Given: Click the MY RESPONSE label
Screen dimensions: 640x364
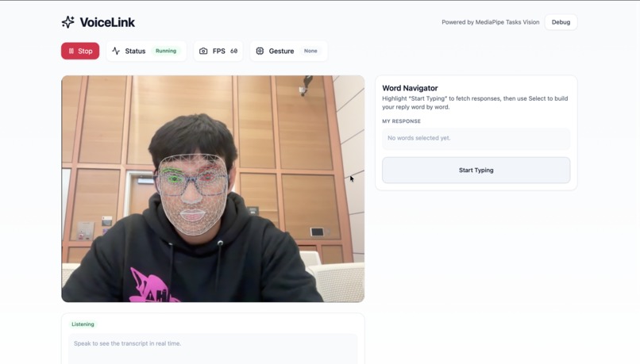Looking at the screenshot, I should pyautogui.click(x=401, y=121).
